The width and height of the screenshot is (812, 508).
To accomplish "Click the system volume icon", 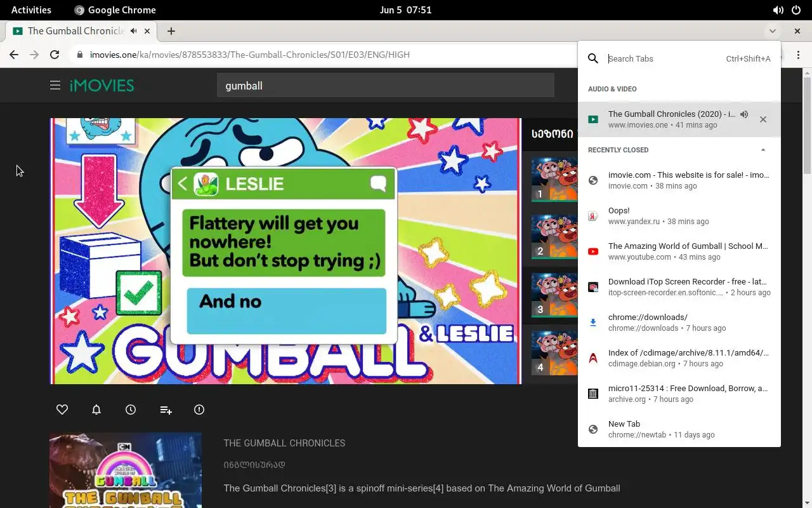I will [778, 10].
